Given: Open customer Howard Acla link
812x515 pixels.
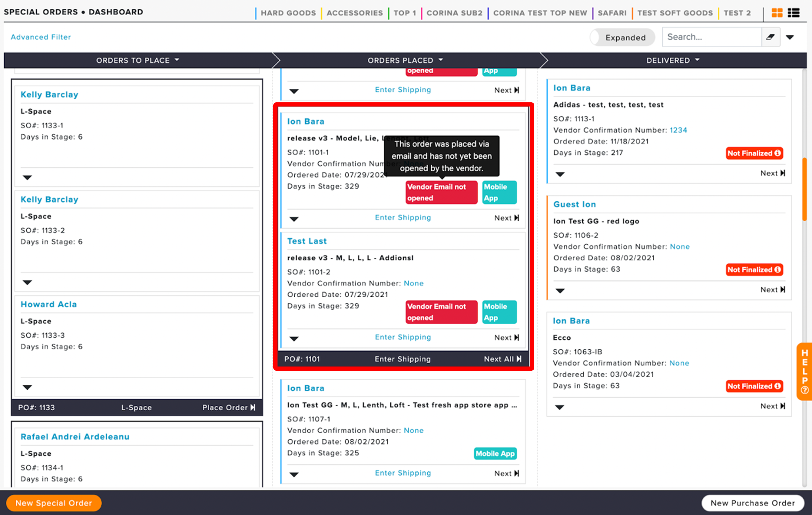Looking at the screenshot, I should click(x=49, y=304).
